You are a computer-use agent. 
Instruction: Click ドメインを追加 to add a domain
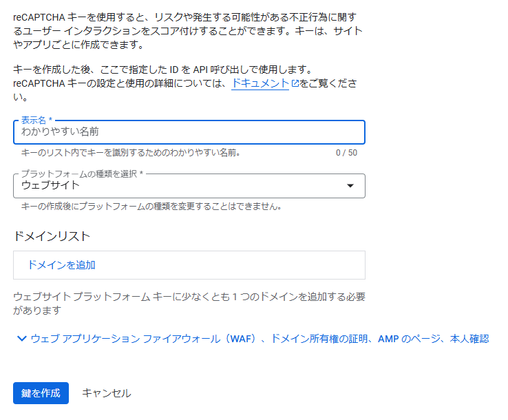[x=61, y=264]
